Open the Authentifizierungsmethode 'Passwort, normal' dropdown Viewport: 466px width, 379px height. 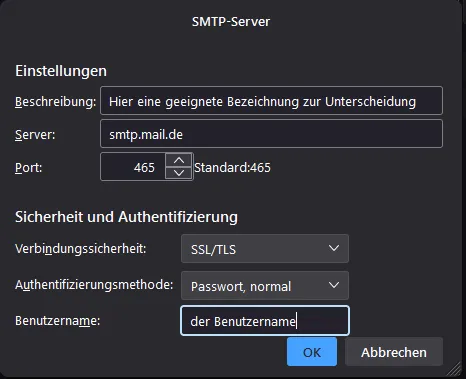[x=265, y=285]
